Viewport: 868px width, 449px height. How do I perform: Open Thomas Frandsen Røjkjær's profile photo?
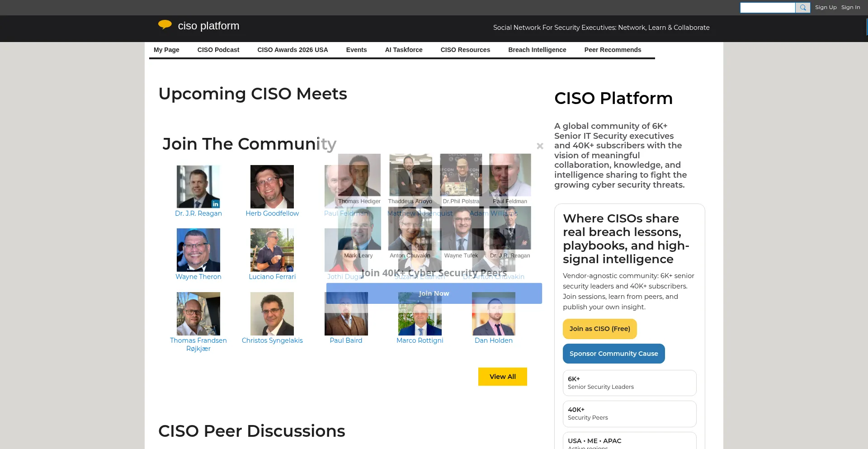(x=198, y=314)
